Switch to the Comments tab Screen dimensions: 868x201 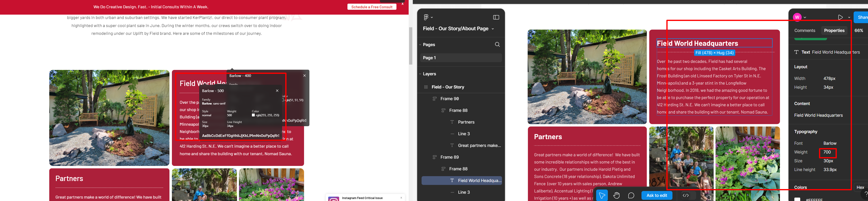pos(805,30)
